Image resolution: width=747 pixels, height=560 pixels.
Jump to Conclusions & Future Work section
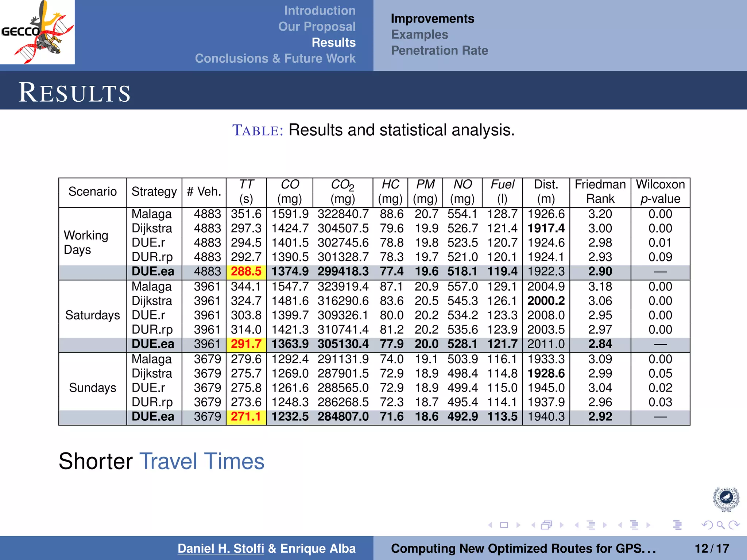click(275, 58)
